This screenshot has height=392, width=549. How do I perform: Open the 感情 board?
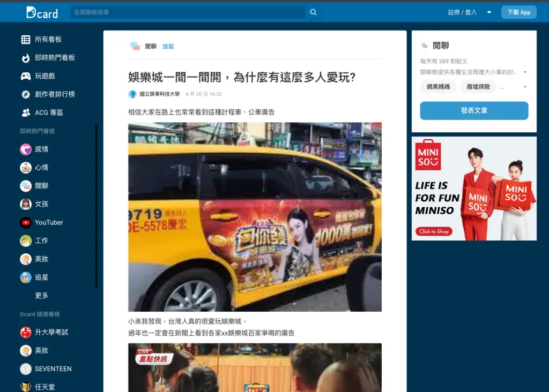41,149
